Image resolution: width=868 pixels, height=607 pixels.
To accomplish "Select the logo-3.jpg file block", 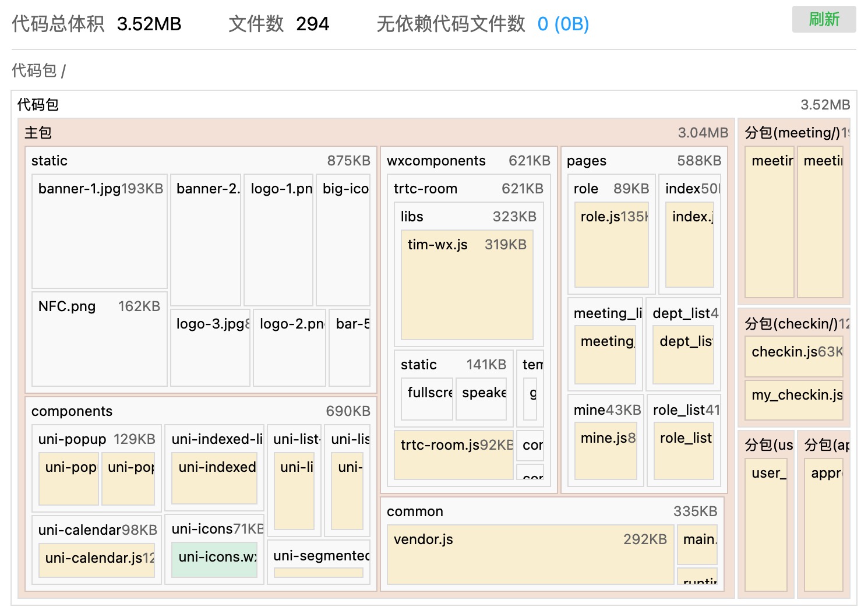I will (x=210, y=348).
